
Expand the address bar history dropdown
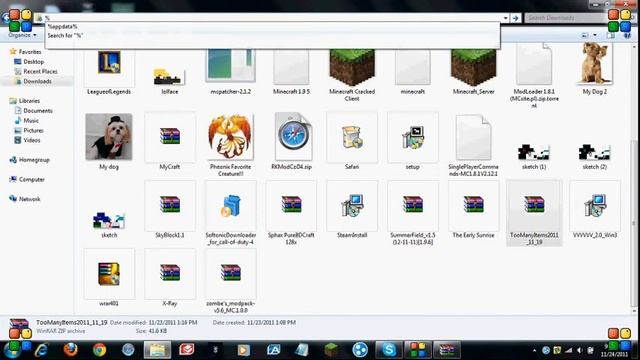506,18
